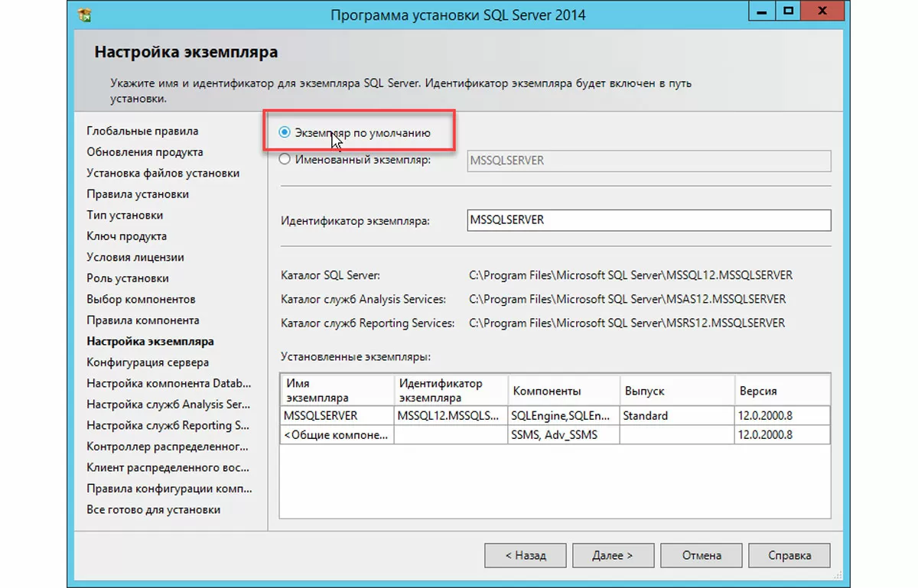Click the Установленные экземпляры label

pos(356,356)
